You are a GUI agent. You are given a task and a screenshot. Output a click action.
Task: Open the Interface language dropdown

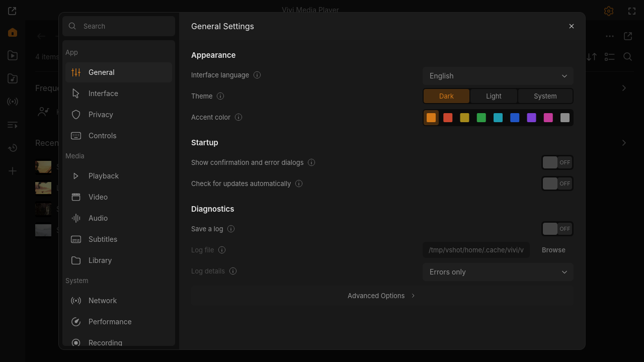(498, 76)
